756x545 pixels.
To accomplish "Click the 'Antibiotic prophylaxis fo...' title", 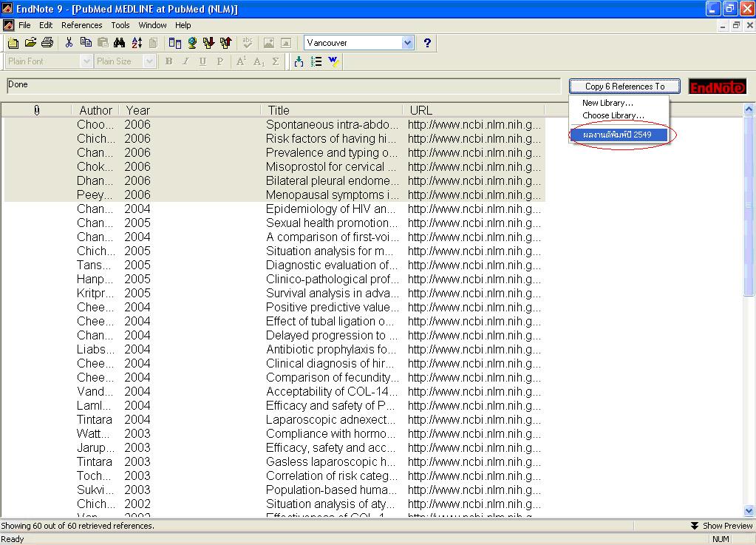I will [x=331, y=349].
